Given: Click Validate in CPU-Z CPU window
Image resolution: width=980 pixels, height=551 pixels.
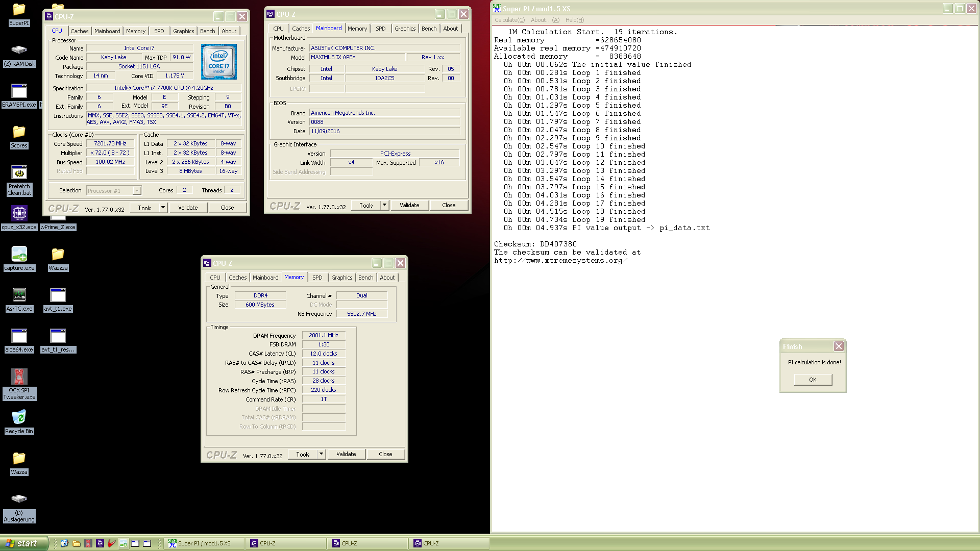Looking at the screenshot, I should 188,208.
